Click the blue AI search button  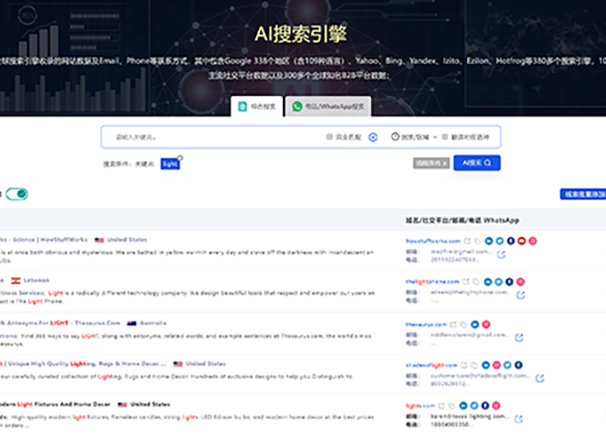(x=477, y=163)
